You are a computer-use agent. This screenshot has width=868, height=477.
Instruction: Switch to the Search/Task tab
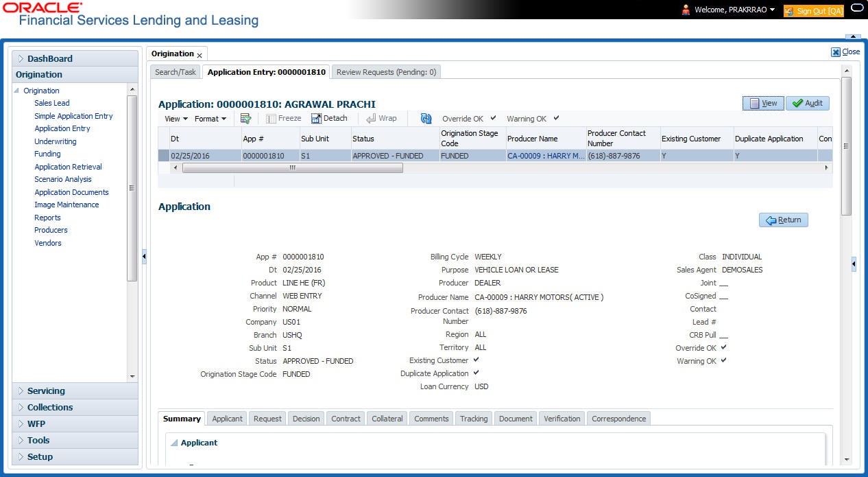[176, 72]
